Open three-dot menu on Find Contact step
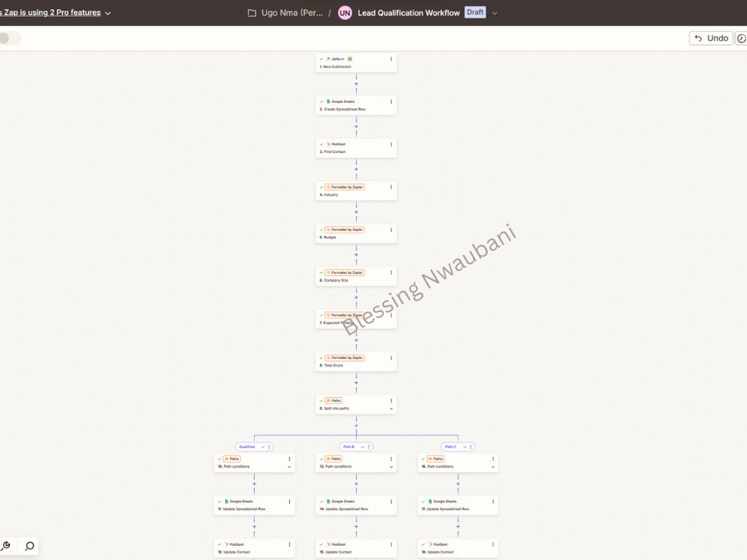This screenshot has height=560, width=747. click(x=391, y=144)
